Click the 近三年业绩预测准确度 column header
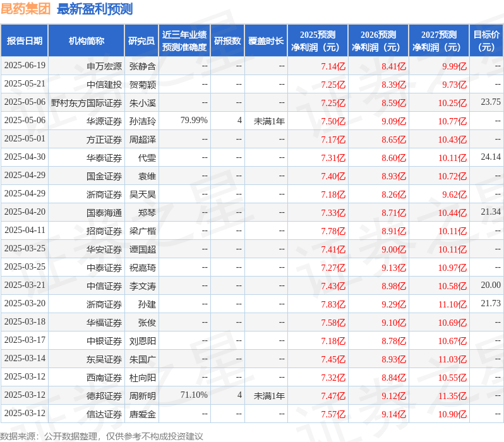Image resolution: width=504 pixels, height=442 pixels. pos(184,40)
